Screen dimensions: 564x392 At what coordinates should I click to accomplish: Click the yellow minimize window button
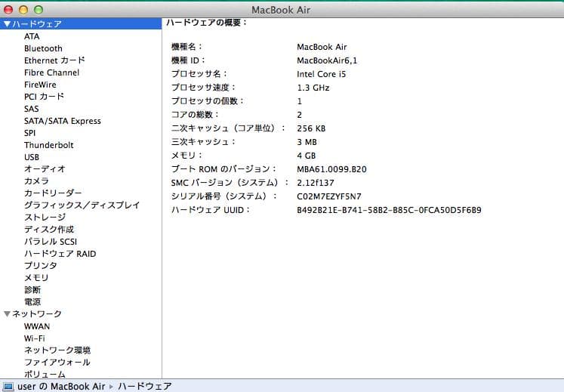[x=23, y=10]
